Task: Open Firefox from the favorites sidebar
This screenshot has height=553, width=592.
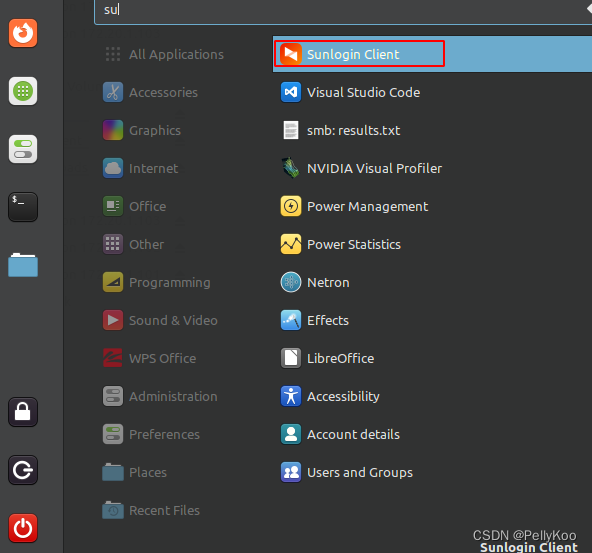Action: [x=23, y=33]
